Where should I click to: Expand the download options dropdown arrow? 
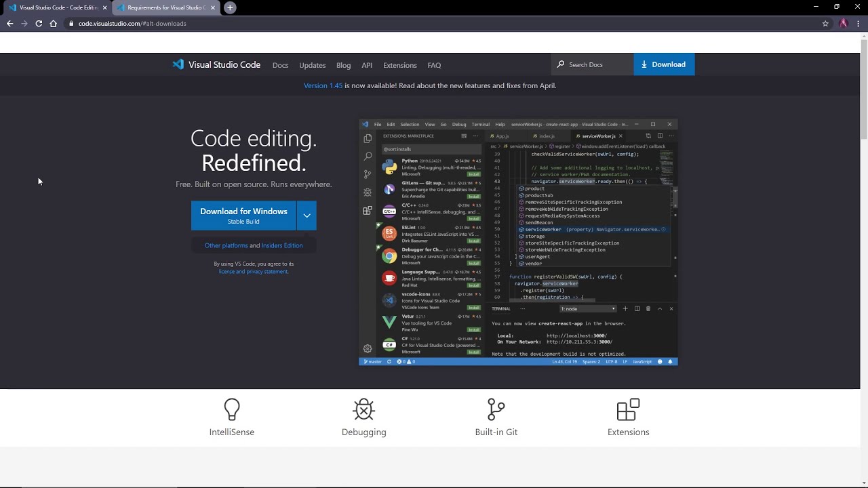(307, 216)
